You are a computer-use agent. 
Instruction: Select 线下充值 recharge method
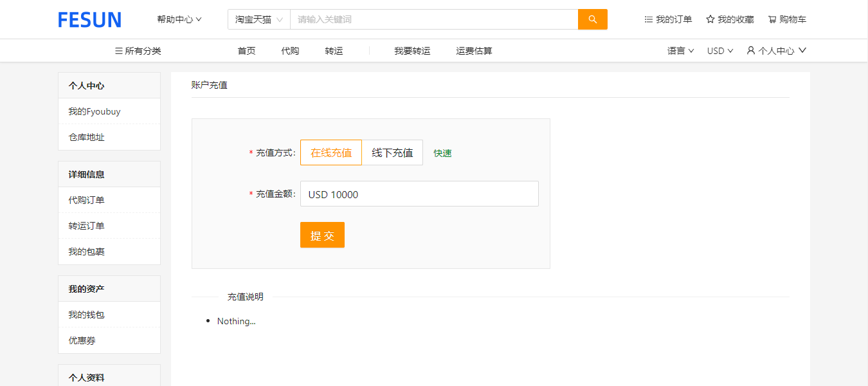coord(392,152)
